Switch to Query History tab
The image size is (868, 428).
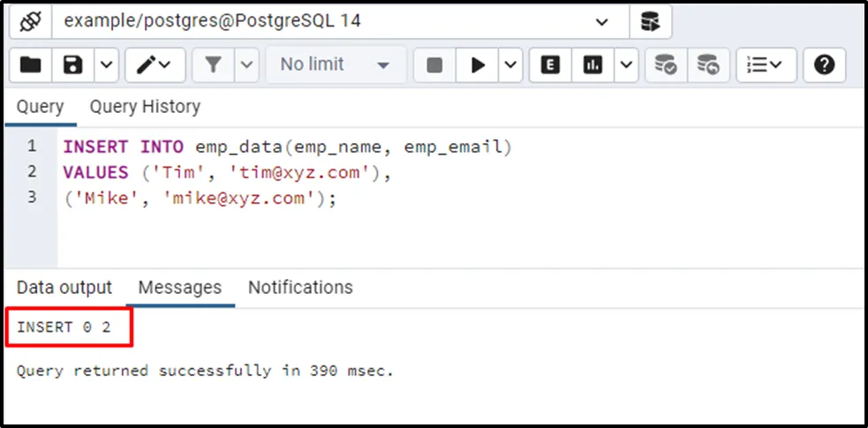tap(145, 107)
